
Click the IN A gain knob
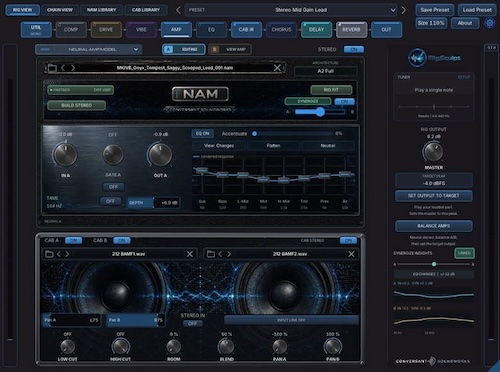click(x=65, y=155)
